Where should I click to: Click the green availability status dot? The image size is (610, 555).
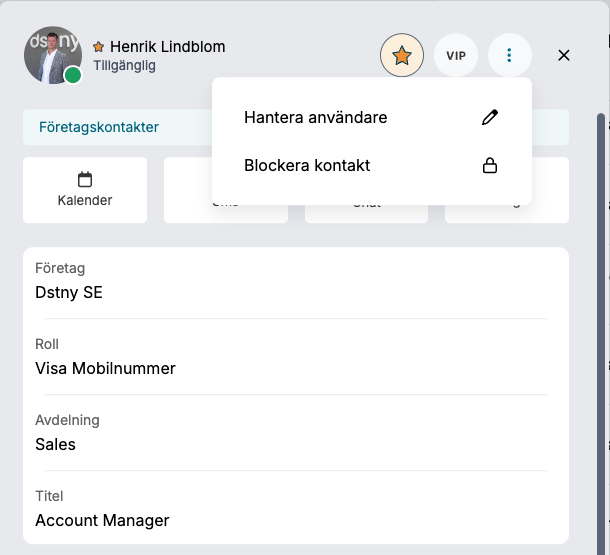coord(73,75)
